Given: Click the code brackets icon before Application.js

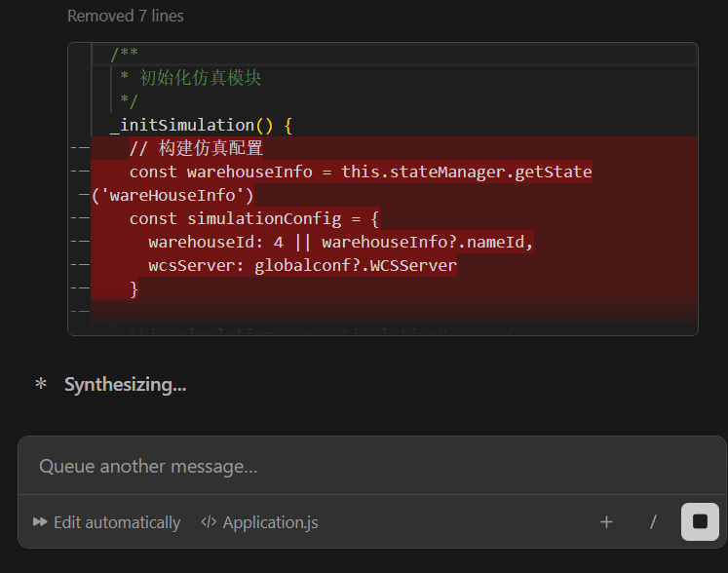Looking at the screenshot, I should pos(209,522).
